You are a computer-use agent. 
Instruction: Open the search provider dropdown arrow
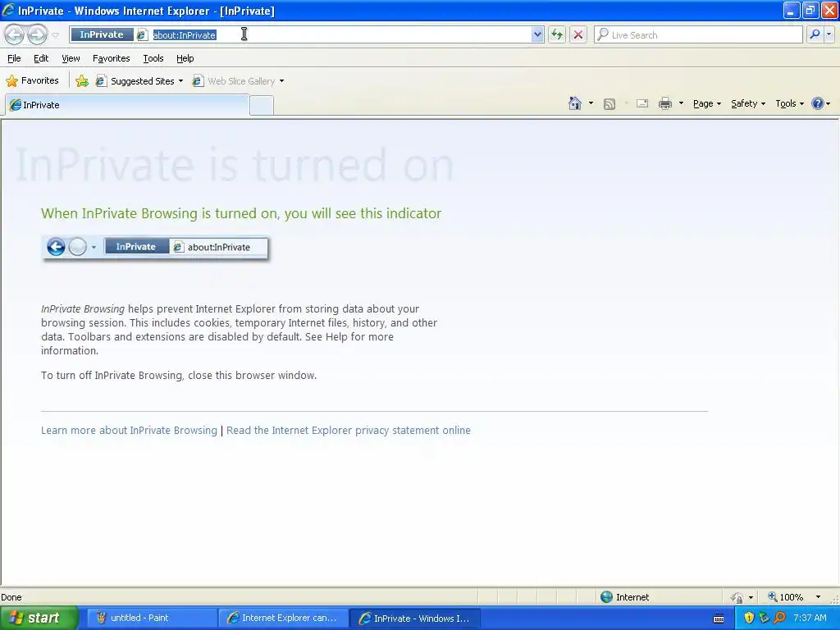829,34
